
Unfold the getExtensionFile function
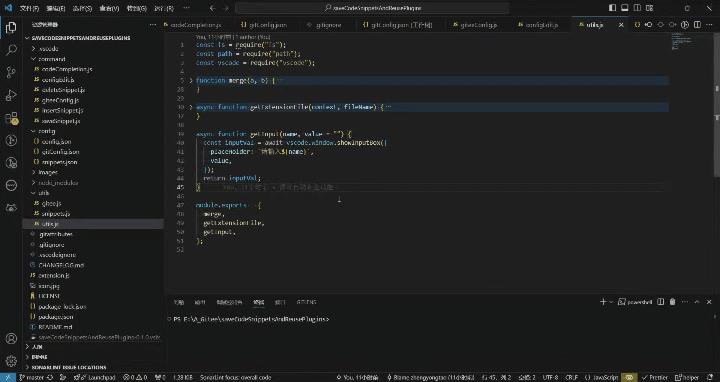(191, 107)
